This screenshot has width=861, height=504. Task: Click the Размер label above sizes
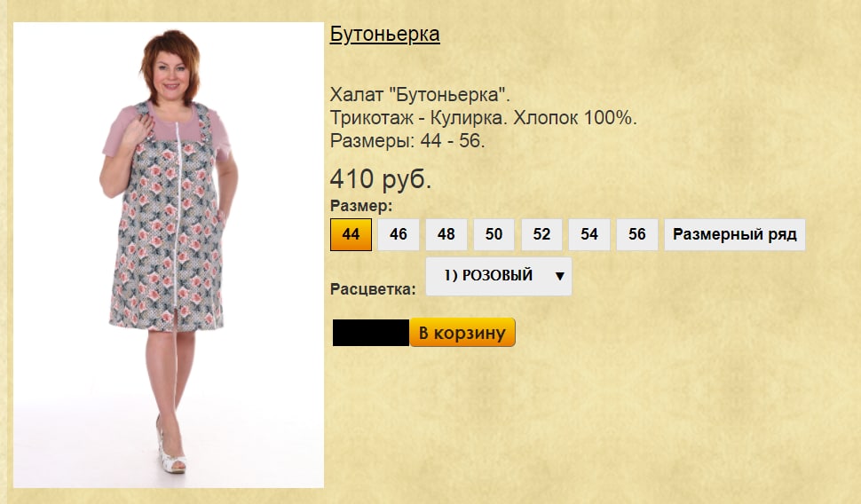361,206
